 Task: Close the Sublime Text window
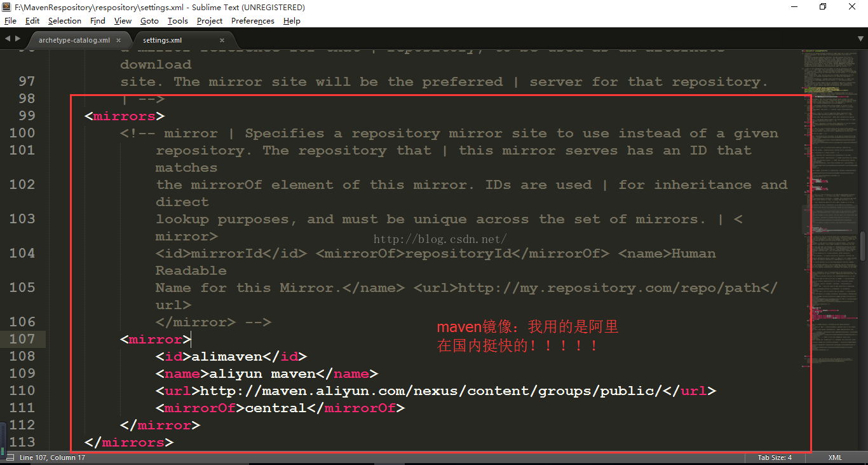pyautogui.click(x=852, y=7)
